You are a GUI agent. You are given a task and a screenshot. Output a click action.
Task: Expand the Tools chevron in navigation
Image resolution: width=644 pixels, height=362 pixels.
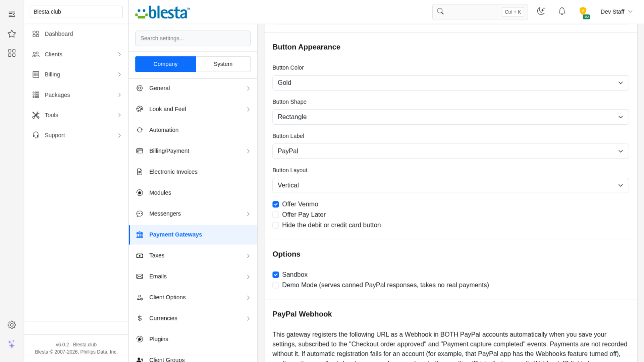pyautogui.click(x=119, y=115)
